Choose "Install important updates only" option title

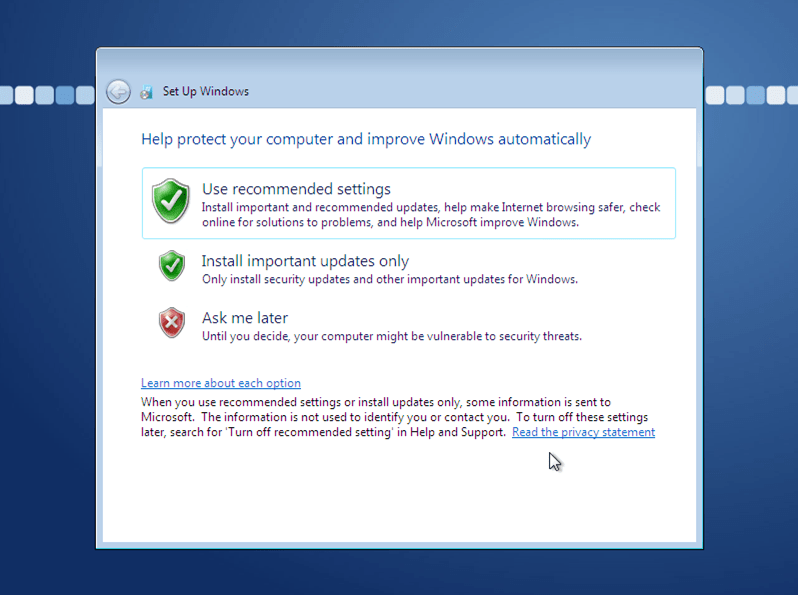pos(305,261)
